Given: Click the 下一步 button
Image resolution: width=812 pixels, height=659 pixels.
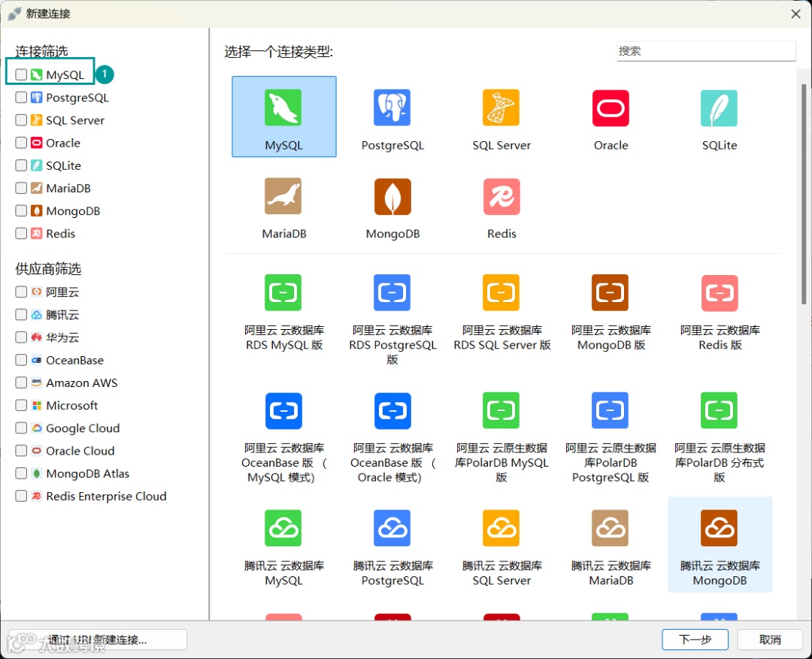Looking at the screenshot, I should pos(695,640).
